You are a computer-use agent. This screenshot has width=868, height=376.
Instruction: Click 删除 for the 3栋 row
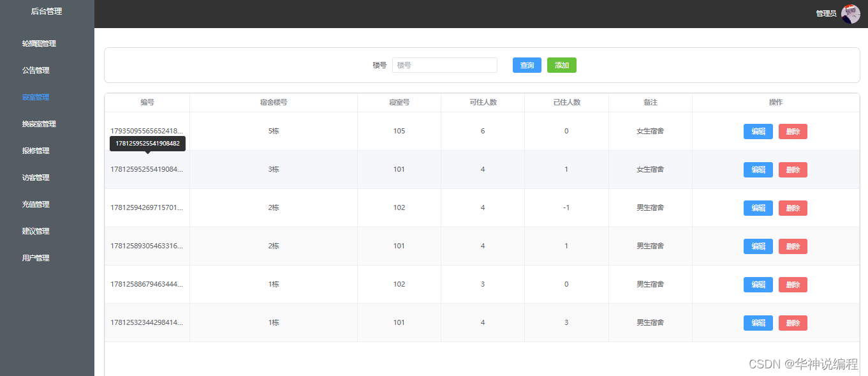coord(793,170)
